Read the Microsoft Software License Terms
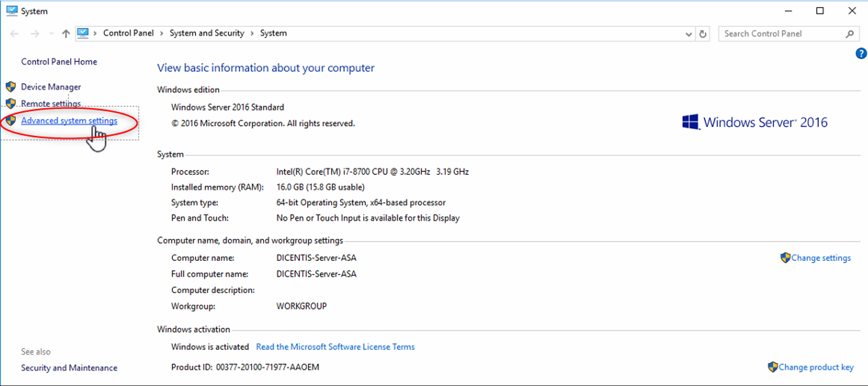The height and width of the screenshot is (386, 868). coord(335,347)
